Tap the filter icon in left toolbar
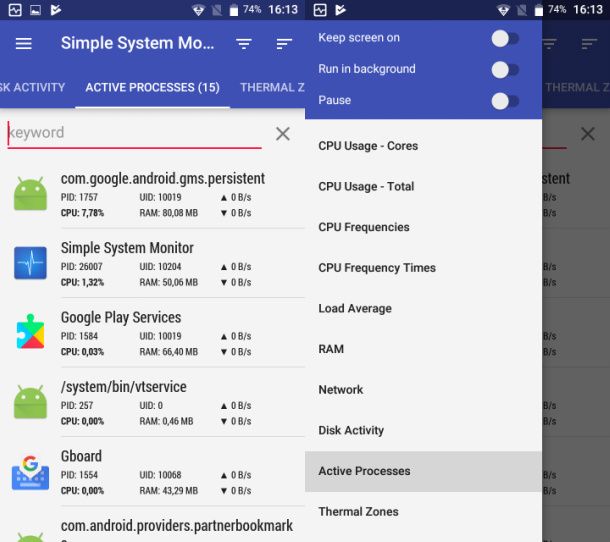Image resolution: width=610 pixels, height=542 pixels. pos(244,43)
